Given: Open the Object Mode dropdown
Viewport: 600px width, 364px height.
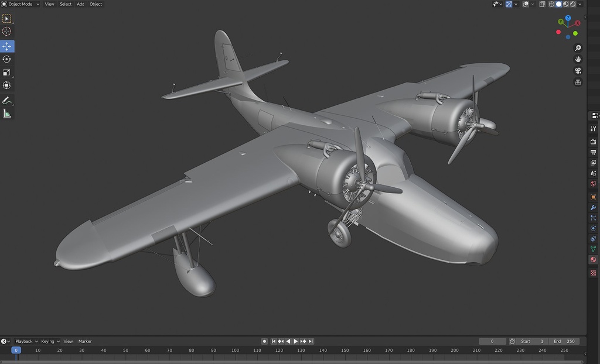Looking at the screenshot, I should click(x=21, y=4).
